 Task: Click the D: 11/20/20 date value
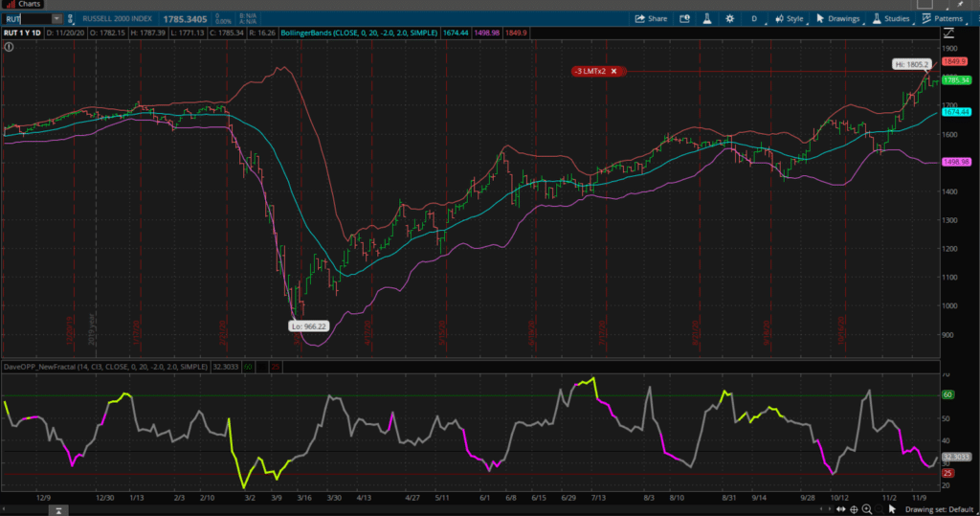(x=65, y=34)
